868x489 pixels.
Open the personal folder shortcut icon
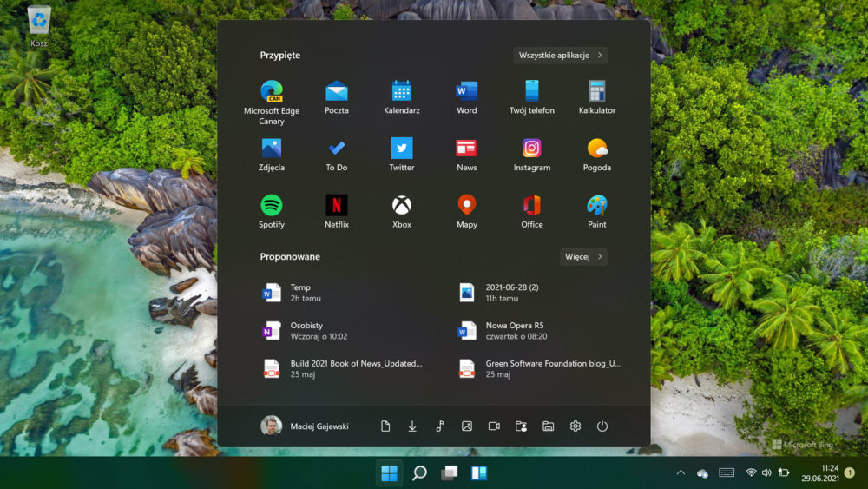pos(521,426)
